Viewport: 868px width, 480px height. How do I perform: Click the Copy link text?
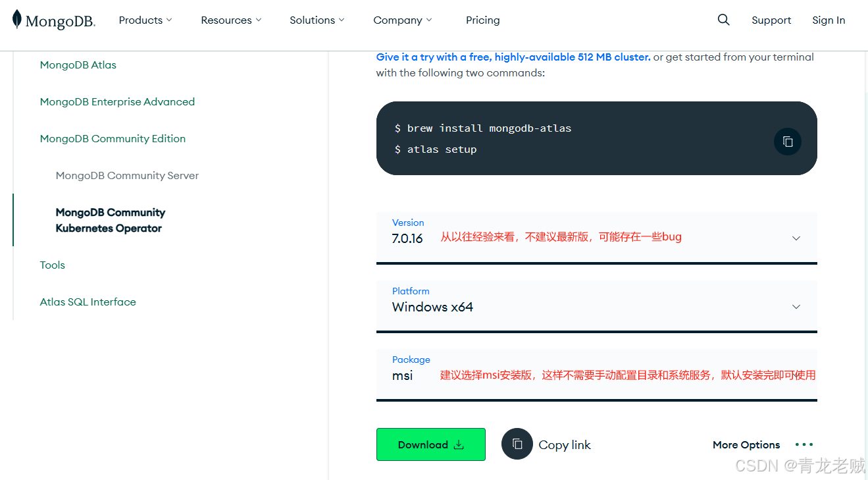[x=565, y=445]
